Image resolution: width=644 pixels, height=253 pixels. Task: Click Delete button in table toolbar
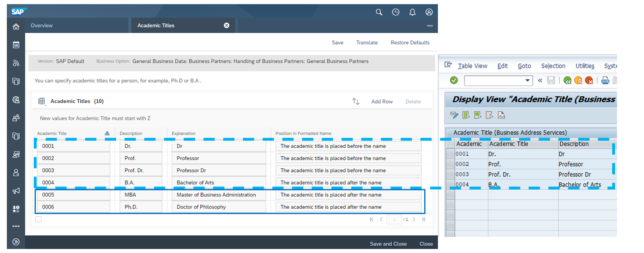point(413,102)
